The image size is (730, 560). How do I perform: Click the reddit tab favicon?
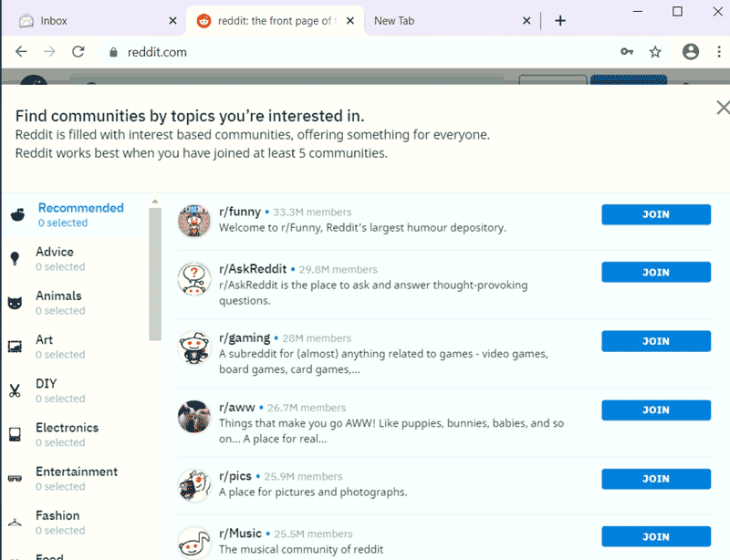(203, 20)
